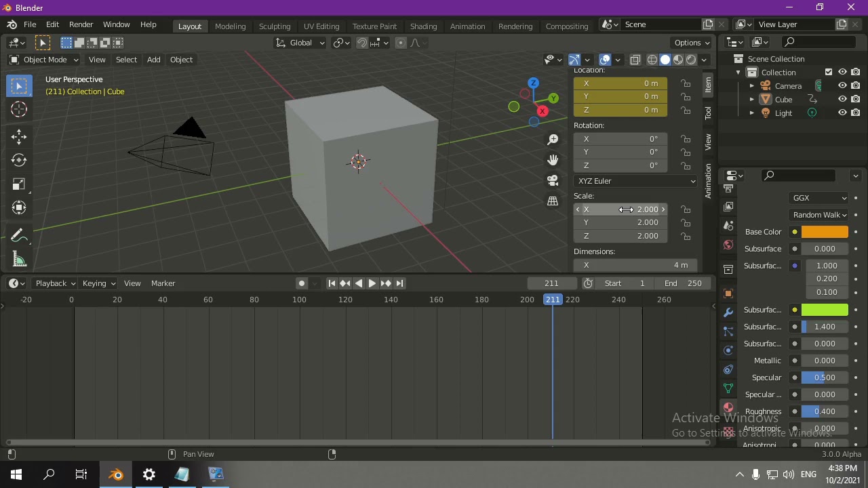Select the Move tool
Screen dimensions: 868x488
[19, 136]
